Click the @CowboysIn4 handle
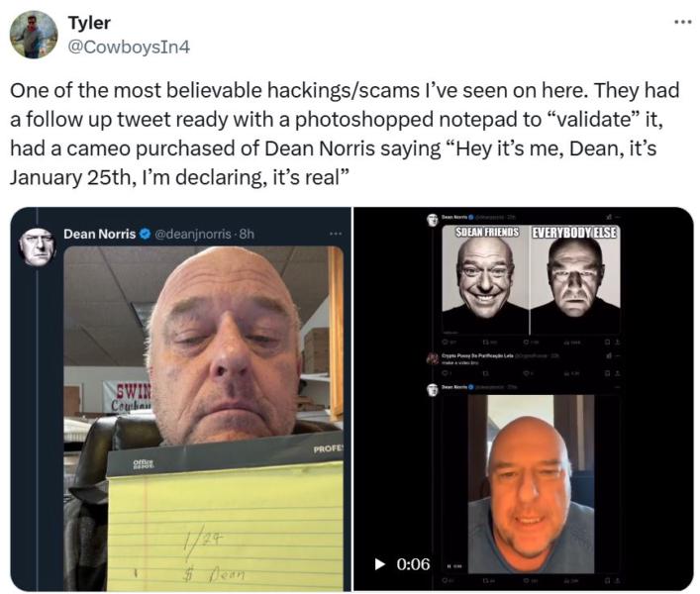This screenshot has height=594, width=700. coord(129,47)
